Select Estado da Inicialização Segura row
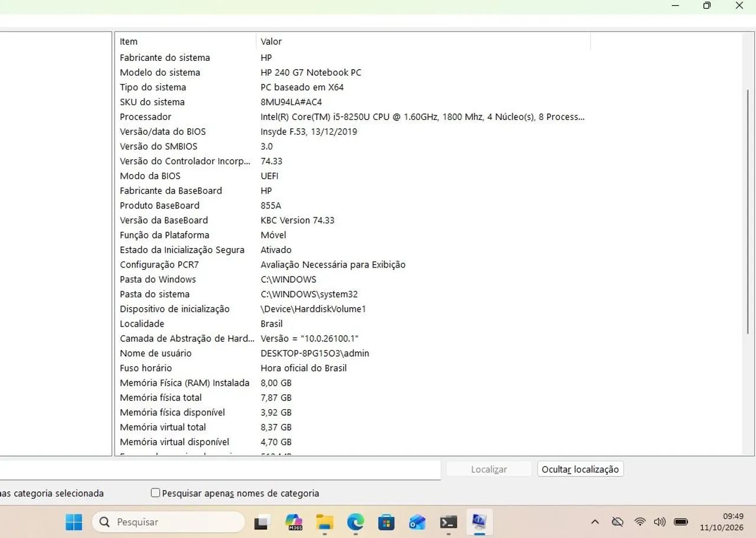This screenshot has height=538, width=756. coord(352,250)
